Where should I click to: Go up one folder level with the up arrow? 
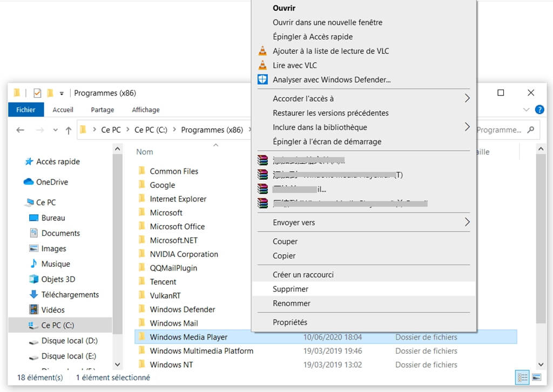69,131
